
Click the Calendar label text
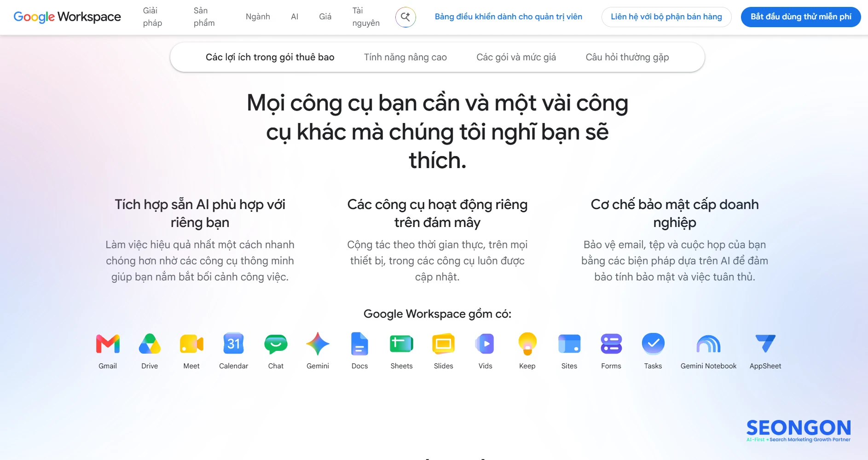click(233, 366)
